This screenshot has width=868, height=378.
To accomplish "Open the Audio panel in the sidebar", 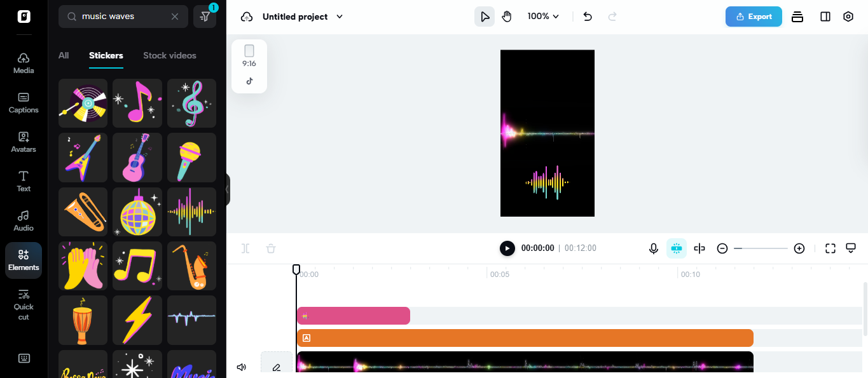I will pos(23,219).
